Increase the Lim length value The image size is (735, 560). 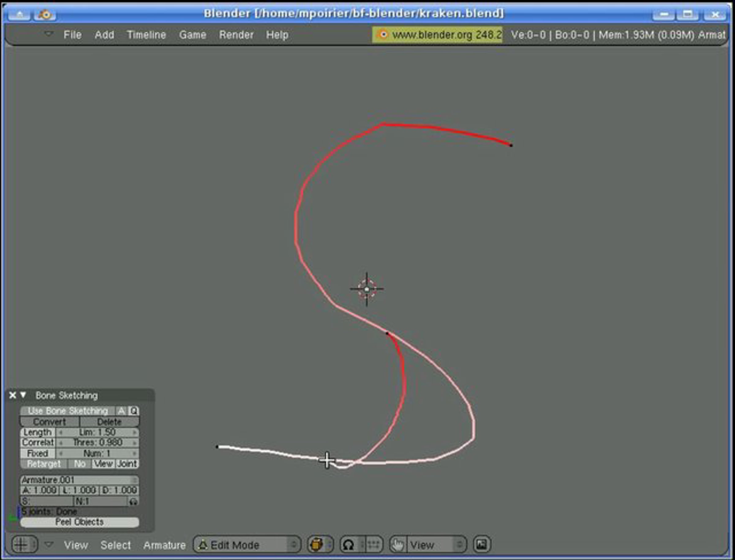[134, 432]
